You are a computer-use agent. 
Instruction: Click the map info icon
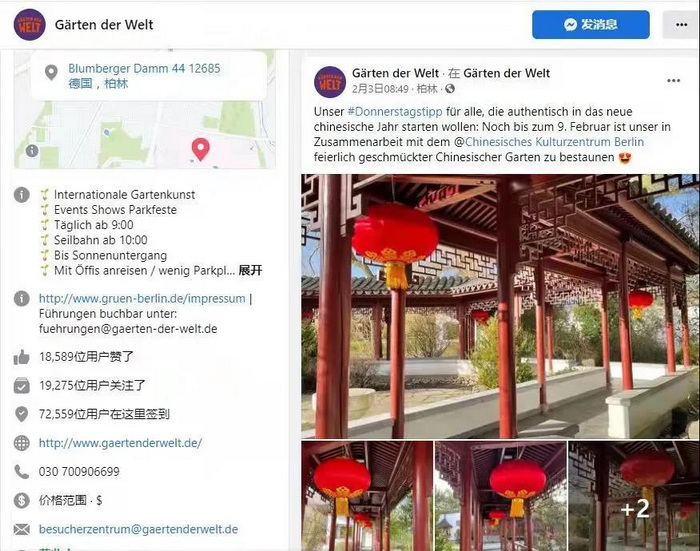pyautogui.click(x=32, y=151)
